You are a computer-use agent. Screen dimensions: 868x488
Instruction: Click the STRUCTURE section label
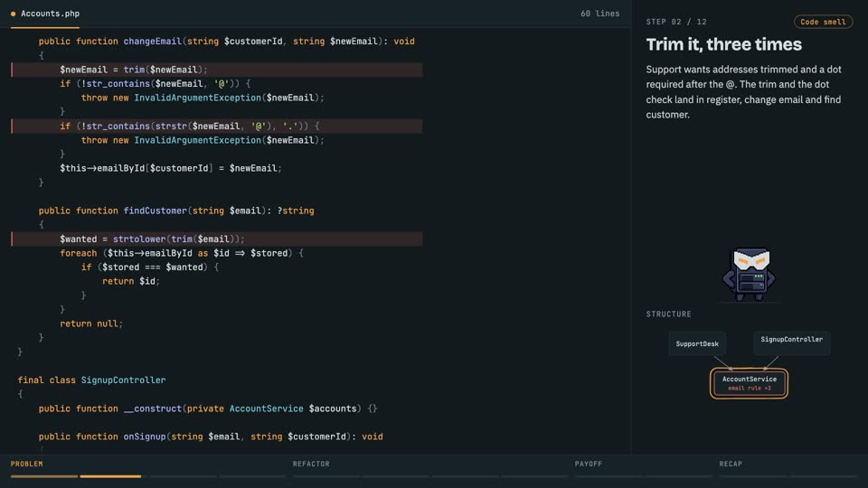pos(669,314)
